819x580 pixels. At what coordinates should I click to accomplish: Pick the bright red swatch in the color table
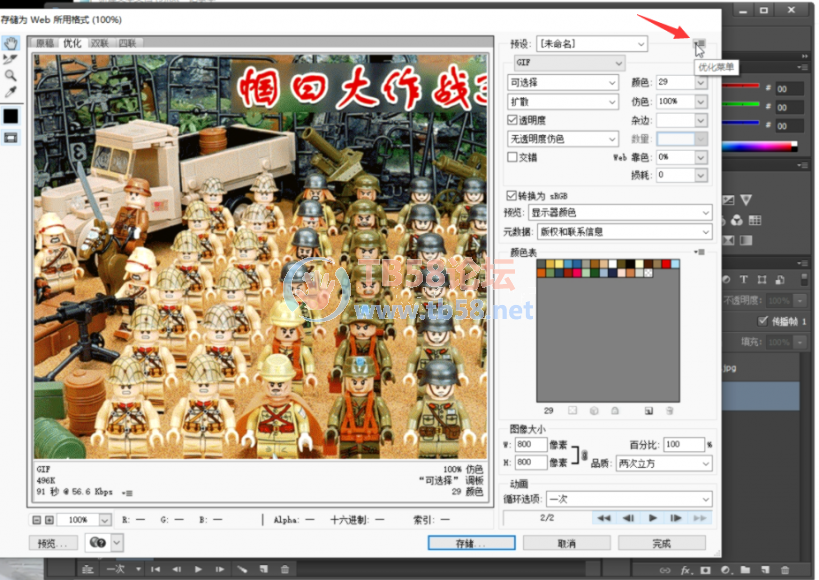coord(666,264)
